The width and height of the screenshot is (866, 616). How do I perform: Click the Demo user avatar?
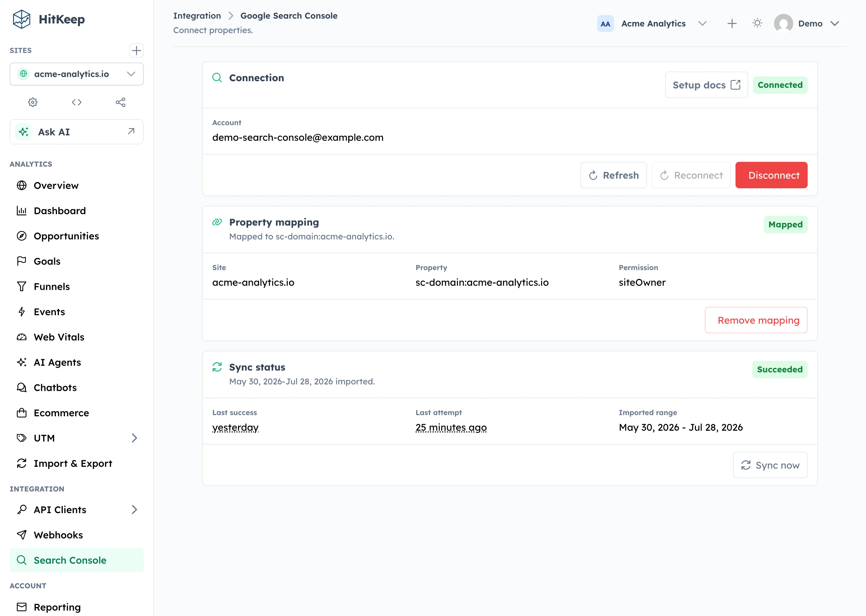(783, 23)
